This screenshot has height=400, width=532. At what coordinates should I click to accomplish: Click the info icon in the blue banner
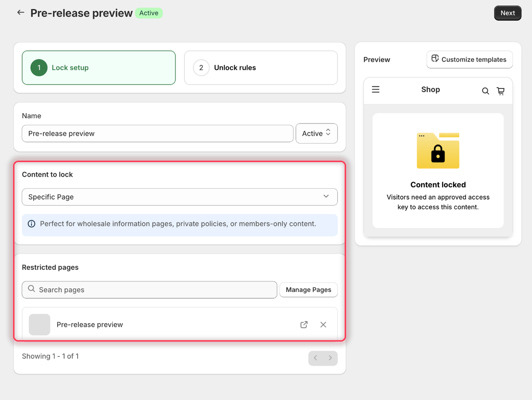(x=32, y=224)
